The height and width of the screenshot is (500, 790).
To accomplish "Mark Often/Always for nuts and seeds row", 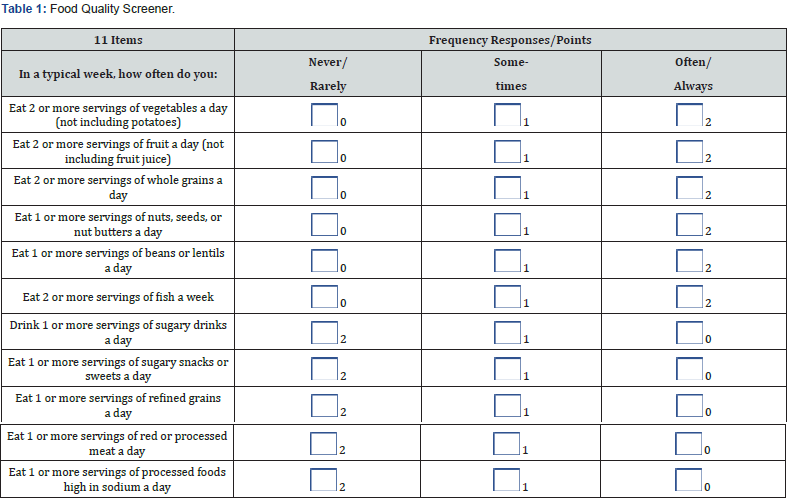I will click(689, 224).
